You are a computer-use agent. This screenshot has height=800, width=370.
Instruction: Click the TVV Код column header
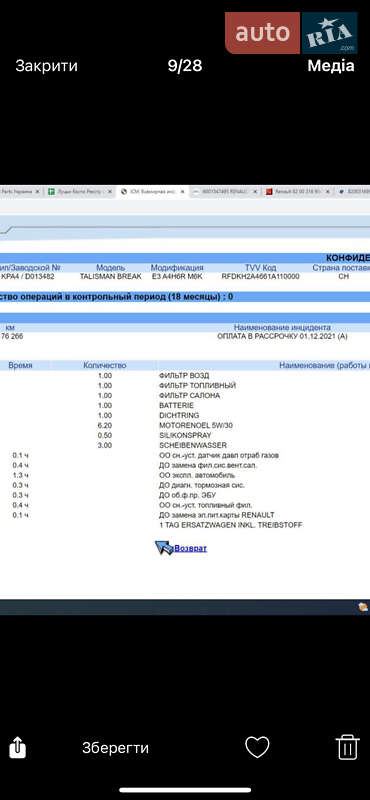[x=260, y=267]
